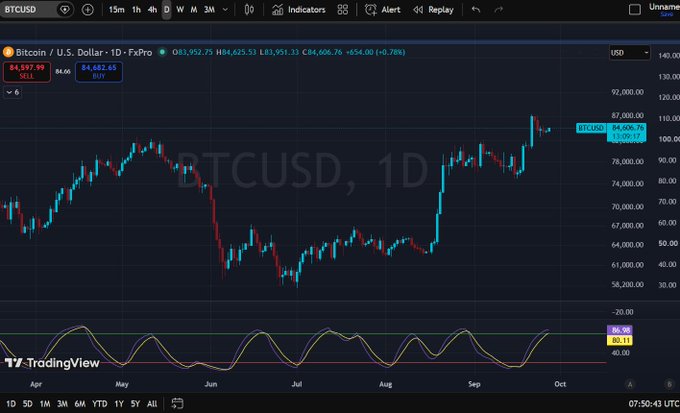Undo the last chart action
Screen dimensions: 680x413
[476, 10]
